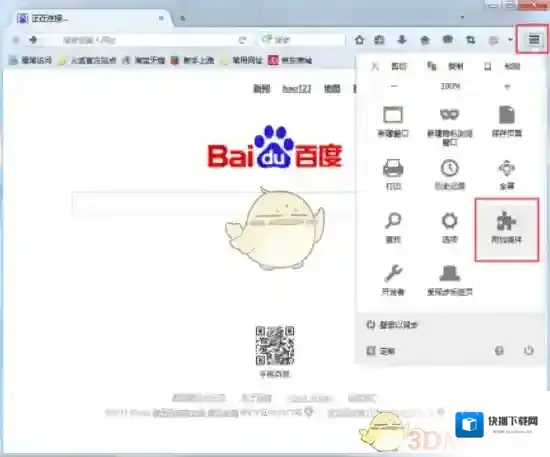Image resolution: width=550 pixels, height=457 pixels.
Task: Click the hat icon menu item
Action: tap(450, 280)
